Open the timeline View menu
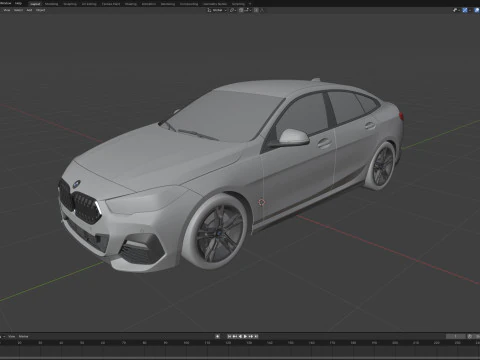Screen dimensions: 480x360 [12, 336]
